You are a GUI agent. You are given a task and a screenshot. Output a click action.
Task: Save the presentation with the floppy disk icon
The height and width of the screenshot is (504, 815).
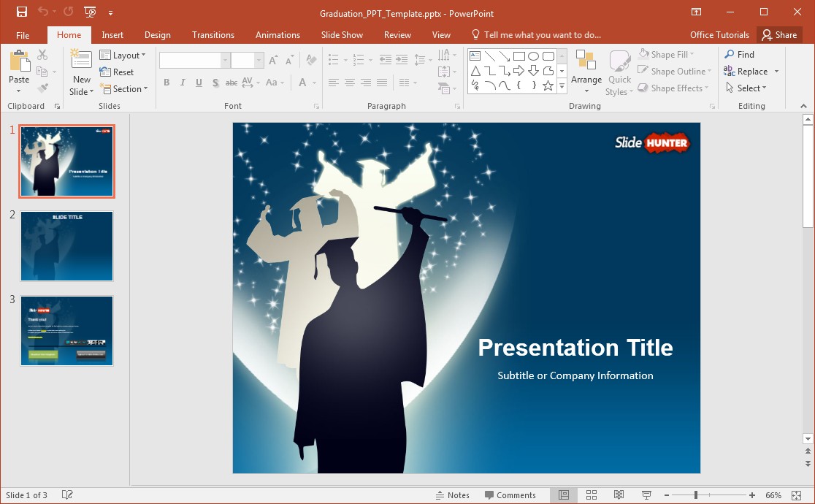[x=22, y=12]
